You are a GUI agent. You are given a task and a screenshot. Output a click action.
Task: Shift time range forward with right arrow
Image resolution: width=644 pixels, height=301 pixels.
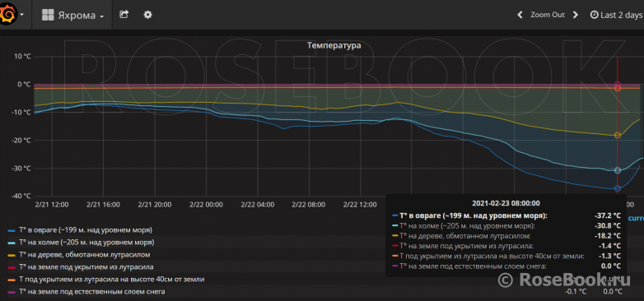576,15
